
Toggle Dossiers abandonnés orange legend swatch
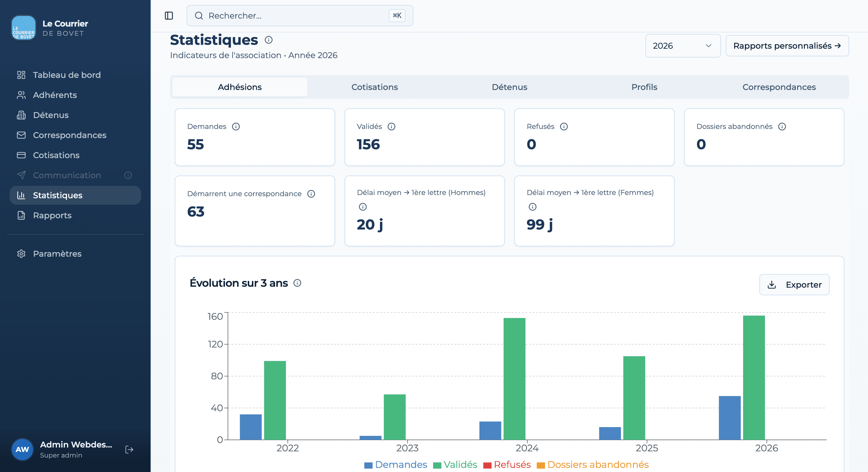[541, 465]
